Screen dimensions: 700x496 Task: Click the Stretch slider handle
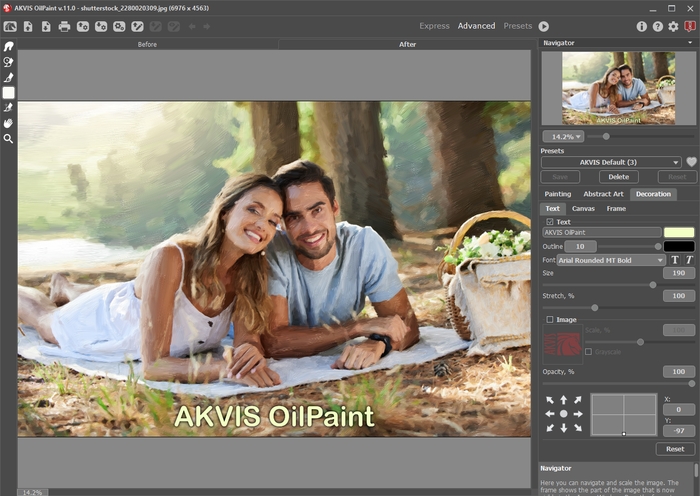[594, 308]
